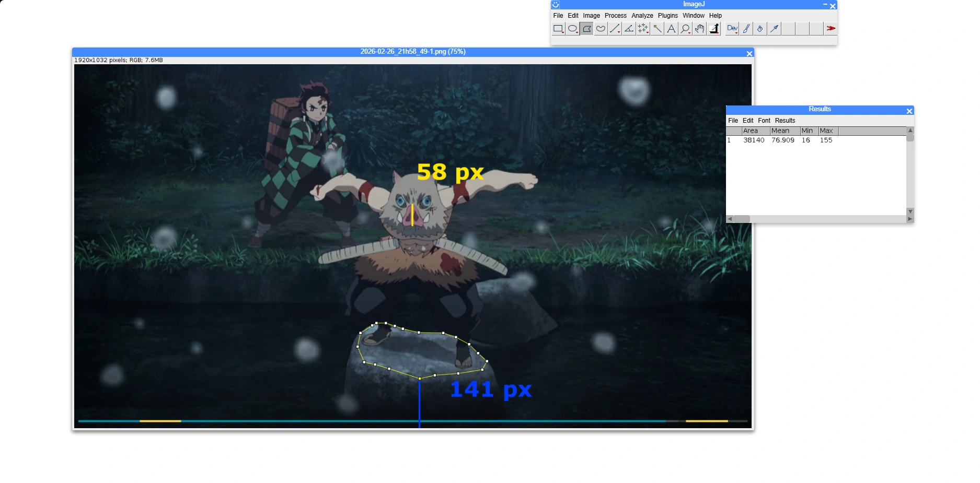The image size is (980, 483).
Task: Open the Dev developer menu tool
Action: coord(732,29)
